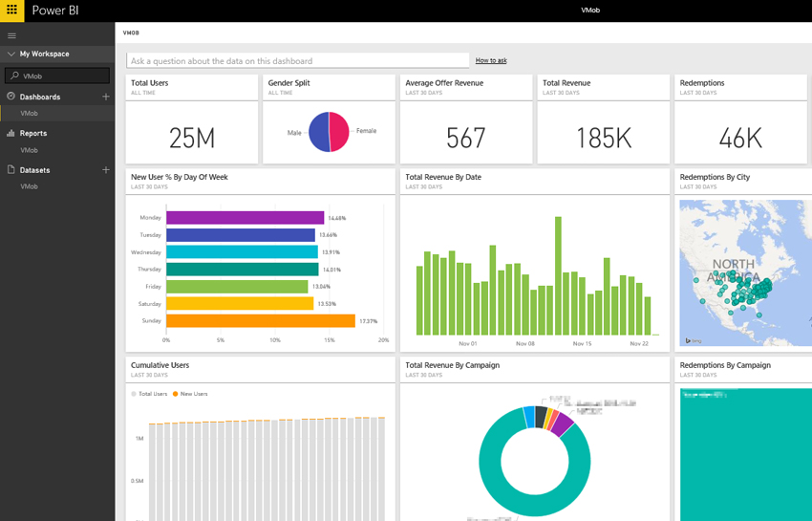The height and width of the screenshot is (521, 812).
Task: Open the How to ask link
Action: (x=491, y=60)
